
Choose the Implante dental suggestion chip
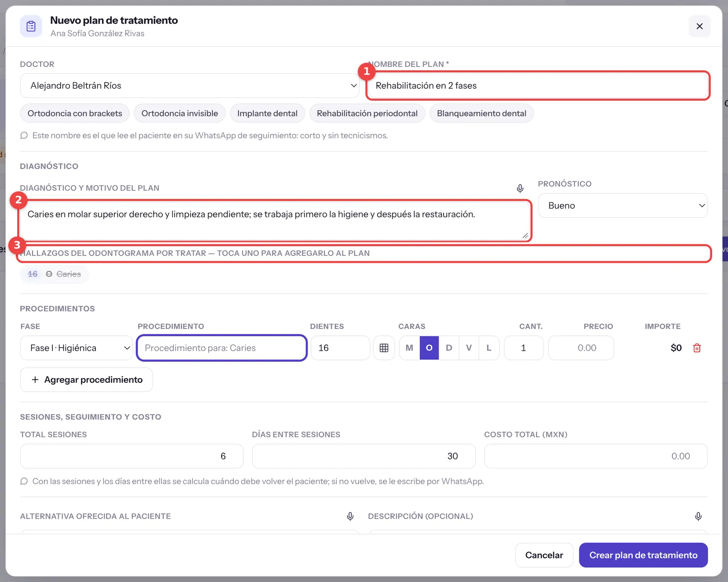click(x=268, y=113)
